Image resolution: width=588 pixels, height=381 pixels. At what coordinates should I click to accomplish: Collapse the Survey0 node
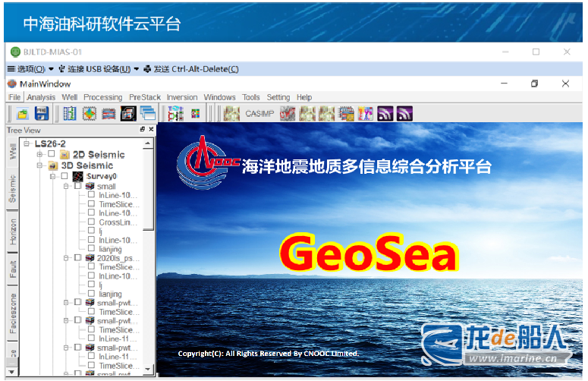click(53, 176)
